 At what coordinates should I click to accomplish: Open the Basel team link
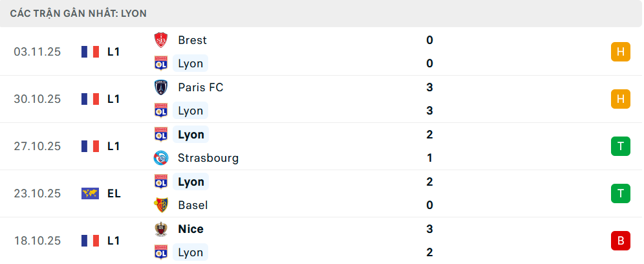point(193,205)
